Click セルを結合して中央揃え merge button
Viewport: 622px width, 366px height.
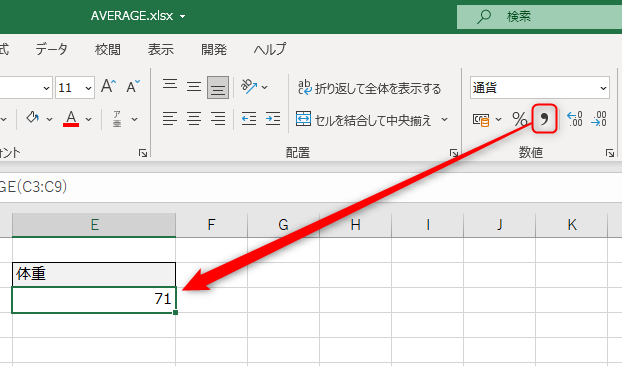click(363, 119)
